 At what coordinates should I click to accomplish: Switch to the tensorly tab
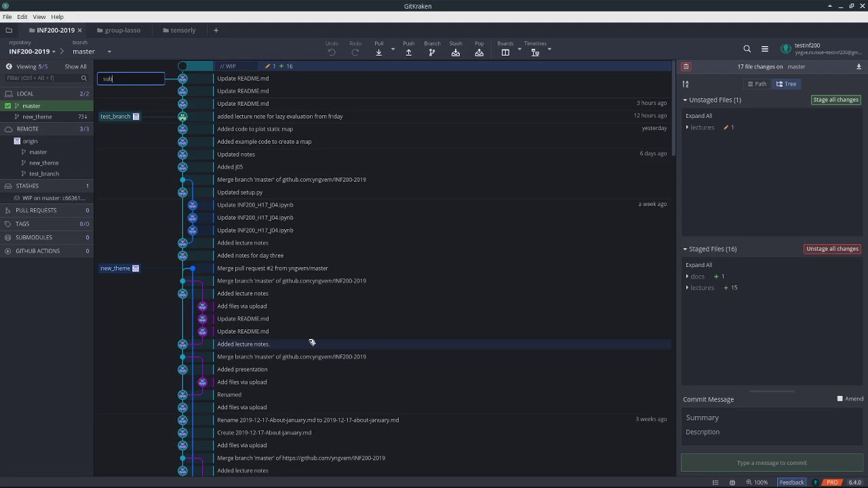tap(180, 30)
